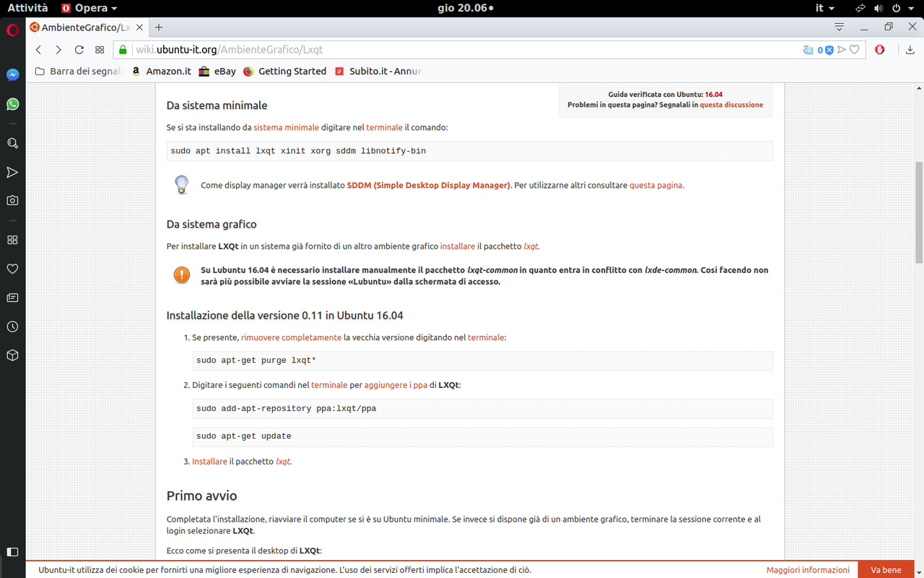Viewport: 924px width, 578px height.
Task: Follow the 'questa discussione' link
Action: pyautogui.click(x=731, y=105)
